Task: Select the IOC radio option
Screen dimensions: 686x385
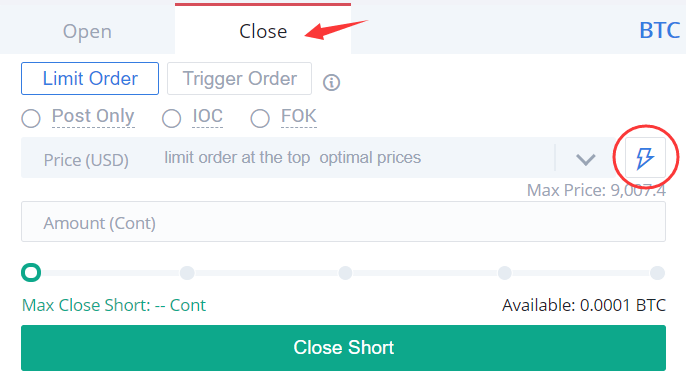Action: 172,118
